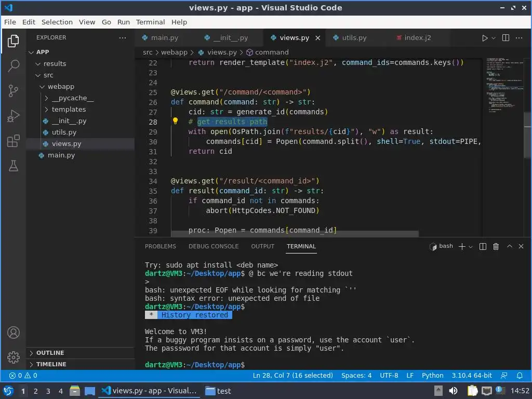
Task: Open the Extensions view
Action: 13,141
